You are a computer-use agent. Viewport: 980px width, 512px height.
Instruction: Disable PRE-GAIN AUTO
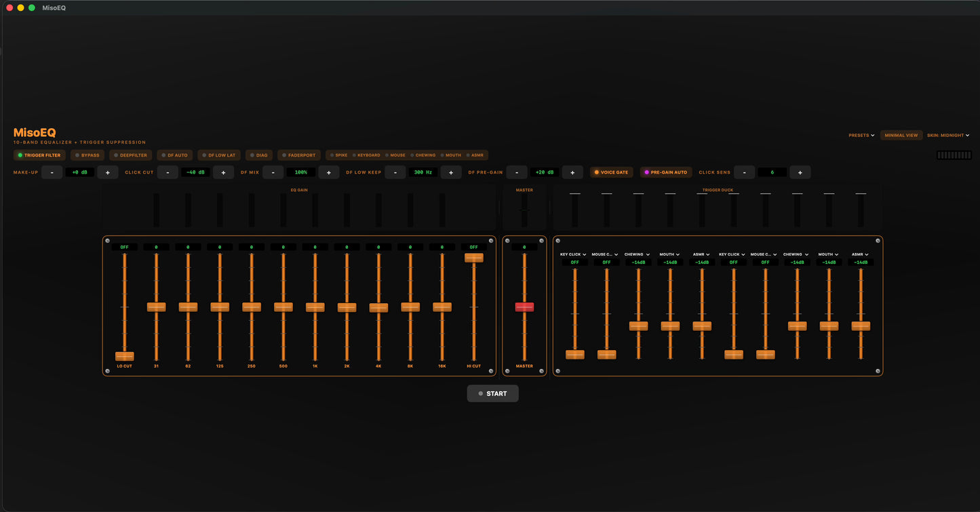[665, 172]
